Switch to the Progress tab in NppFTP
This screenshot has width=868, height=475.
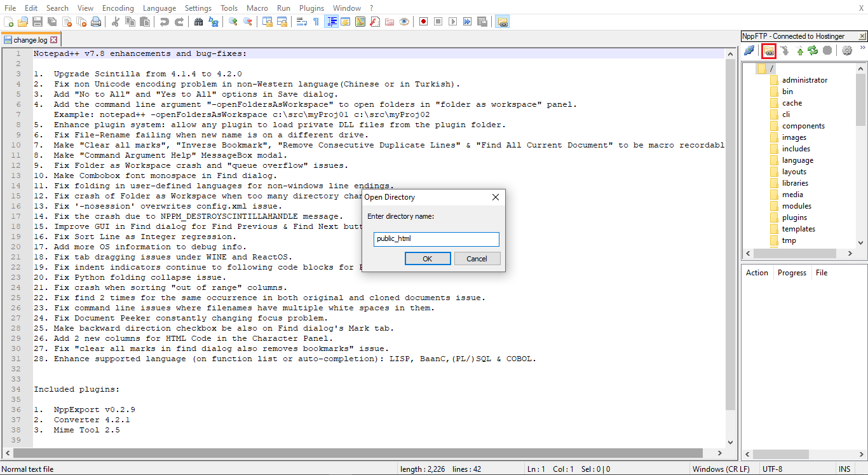pos(792,272)
